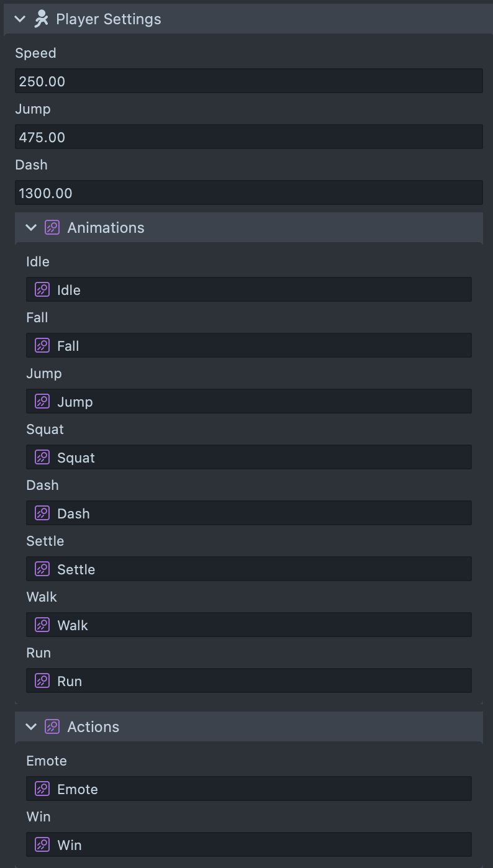Select the Dash value showing 1300.00

coord(248,192)
